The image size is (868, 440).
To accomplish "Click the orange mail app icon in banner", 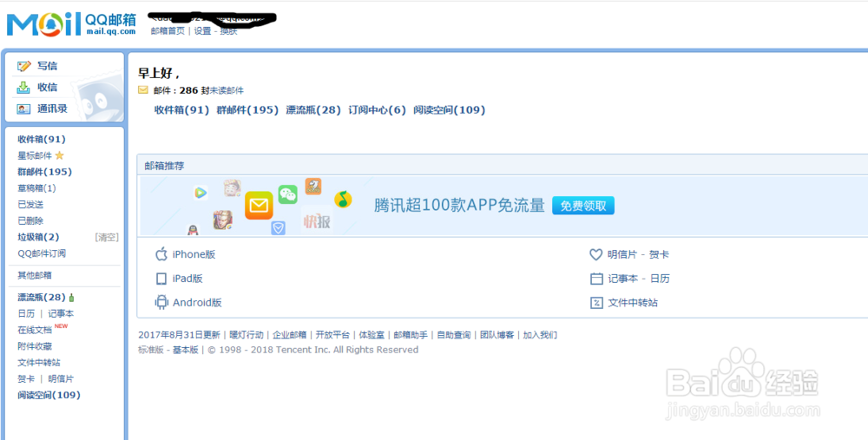I will click(x=259, y=206).
